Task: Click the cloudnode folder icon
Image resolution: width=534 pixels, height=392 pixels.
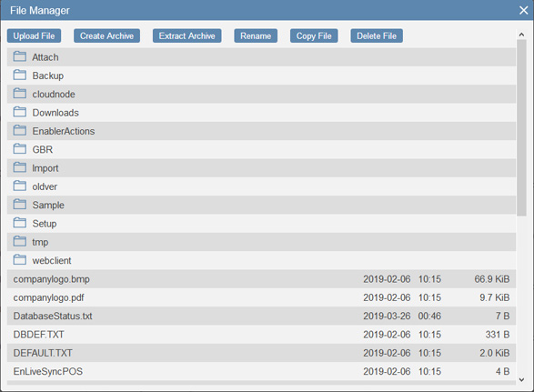Action: pyautogui.click(x=20, y=94)
